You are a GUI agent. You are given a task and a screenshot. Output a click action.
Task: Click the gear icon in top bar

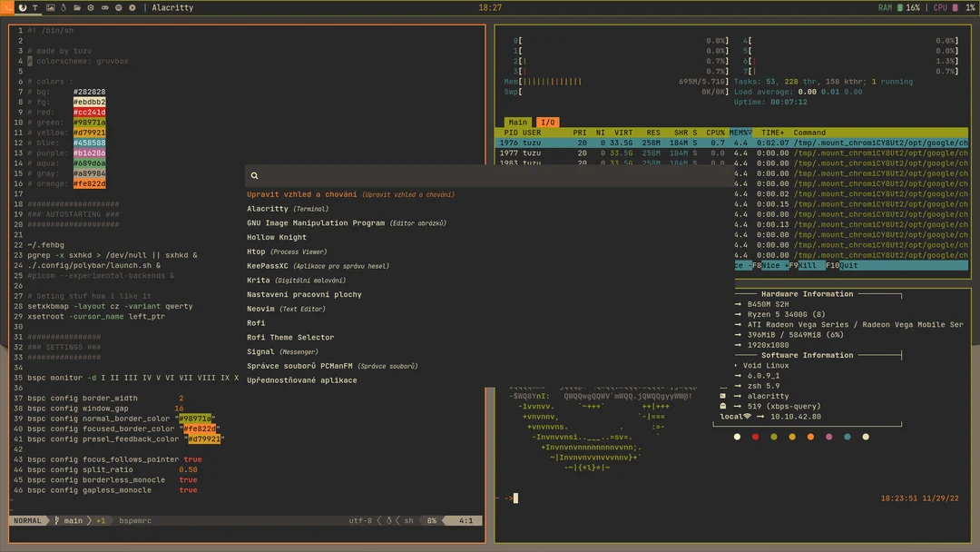click(x=91, y=7)
